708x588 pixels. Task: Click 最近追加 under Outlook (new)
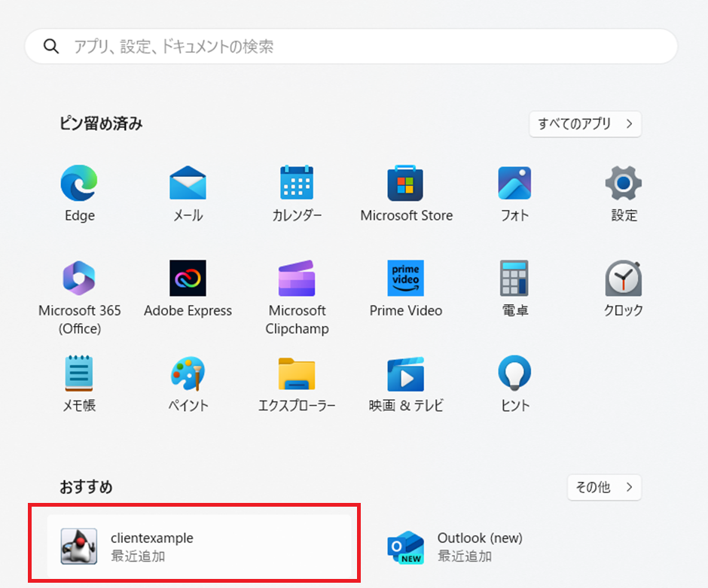click(465, 556)
